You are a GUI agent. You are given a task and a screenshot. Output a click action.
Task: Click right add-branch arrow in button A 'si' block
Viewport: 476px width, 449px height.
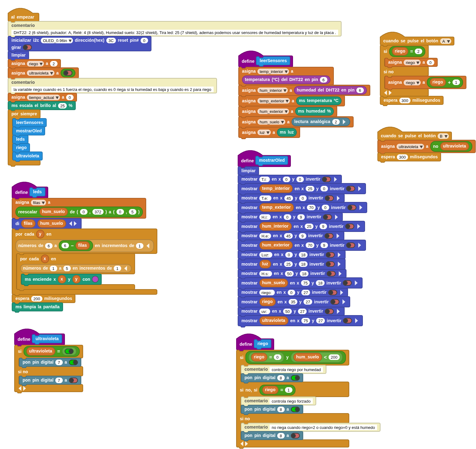(x=390, y=93)
